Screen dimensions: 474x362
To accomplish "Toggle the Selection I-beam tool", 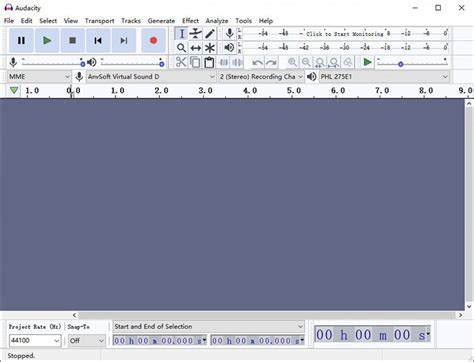I will (181, 33).
